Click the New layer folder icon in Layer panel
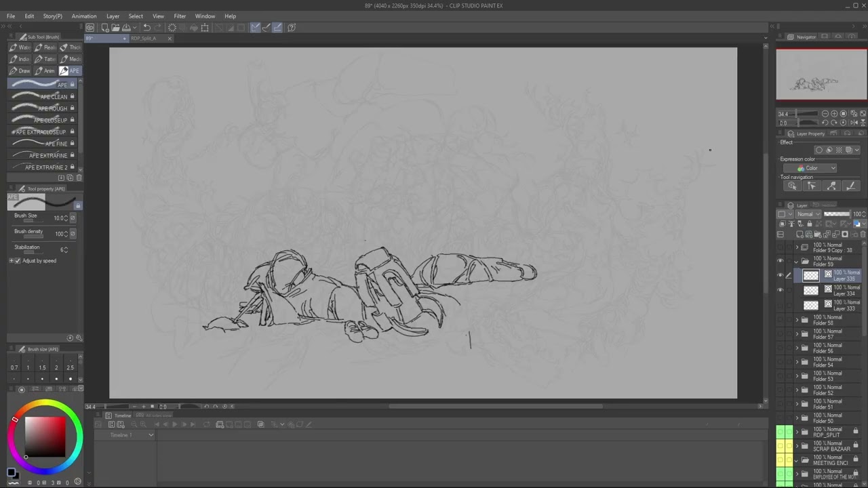 point(818,235)
